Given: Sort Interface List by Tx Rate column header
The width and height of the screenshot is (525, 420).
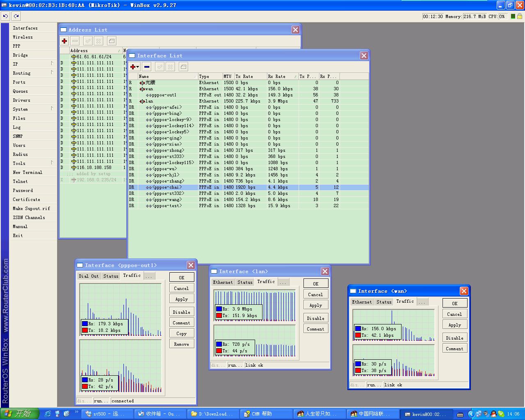Looking at the screenshot, I should [251, 76].
